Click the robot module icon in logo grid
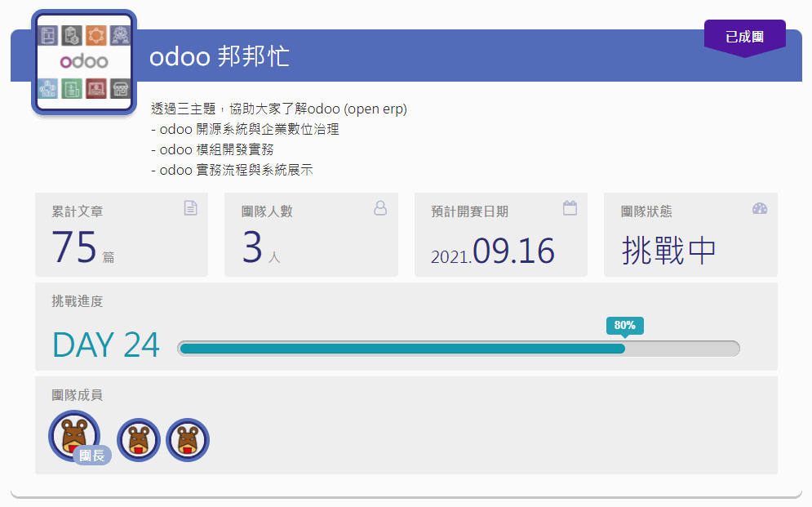Screen dimensions: 812x507 click(119, 35)
